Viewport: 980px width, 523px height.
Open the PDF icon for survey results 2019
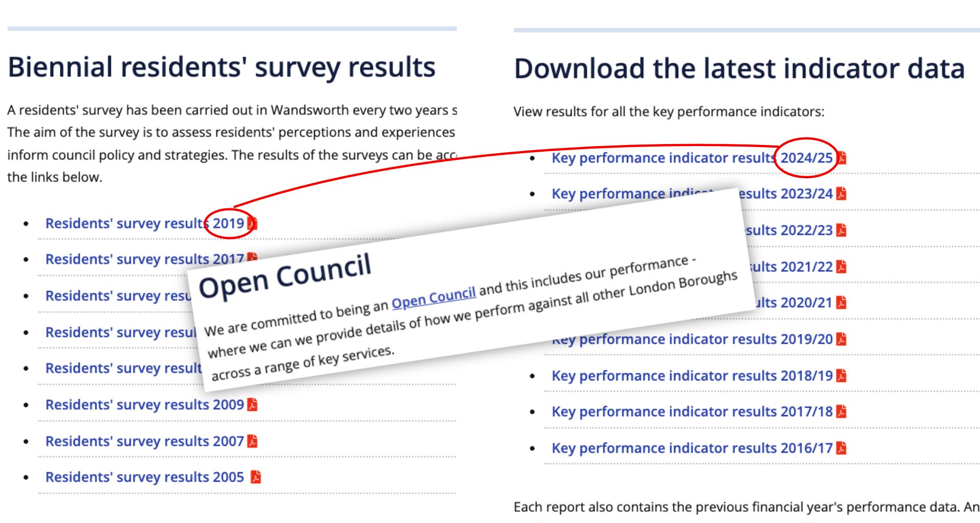click(253, 223)
